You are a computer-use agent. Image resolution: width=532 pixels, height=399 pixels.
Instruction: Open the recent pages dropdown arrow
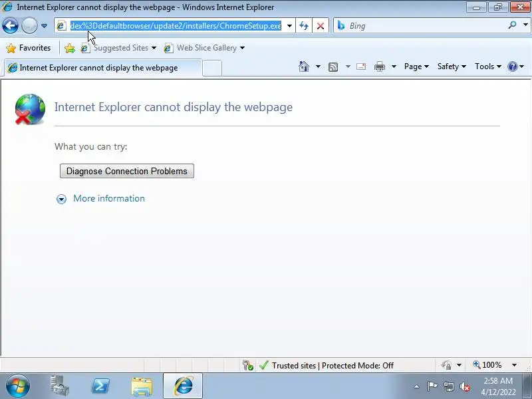point(44,26)
